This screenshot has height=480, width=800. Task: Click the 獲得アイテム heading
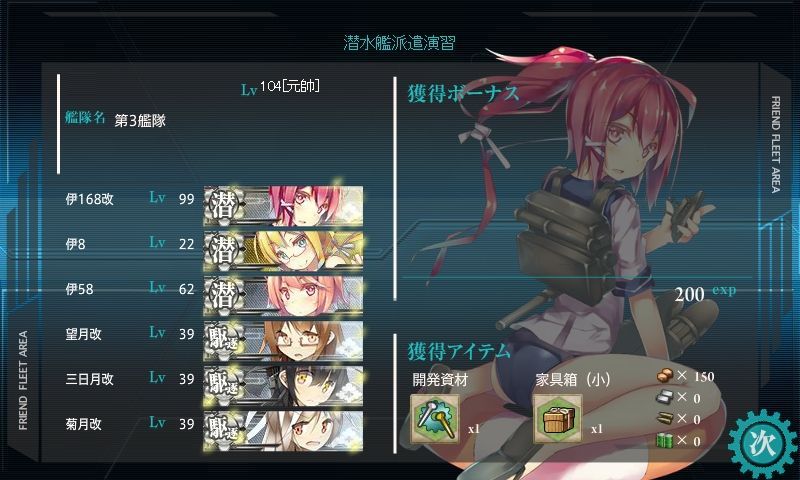coord(459,351)
